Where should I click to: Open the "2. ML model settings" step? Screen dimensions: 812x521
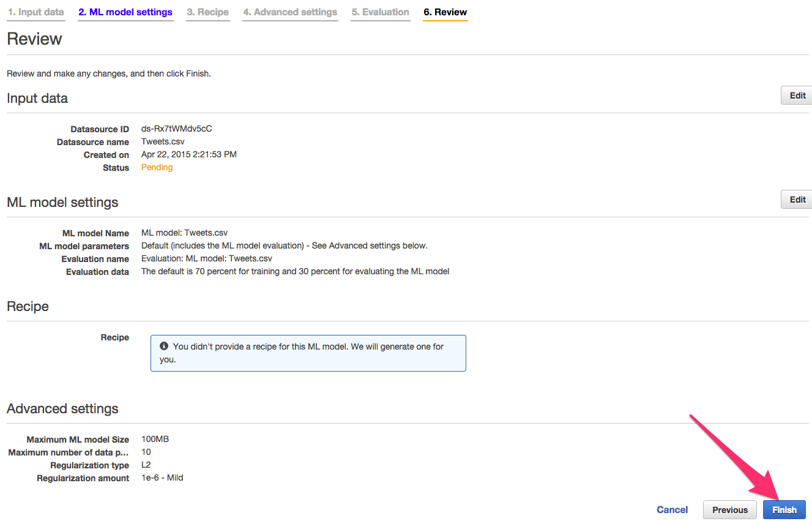pos(125,12)
